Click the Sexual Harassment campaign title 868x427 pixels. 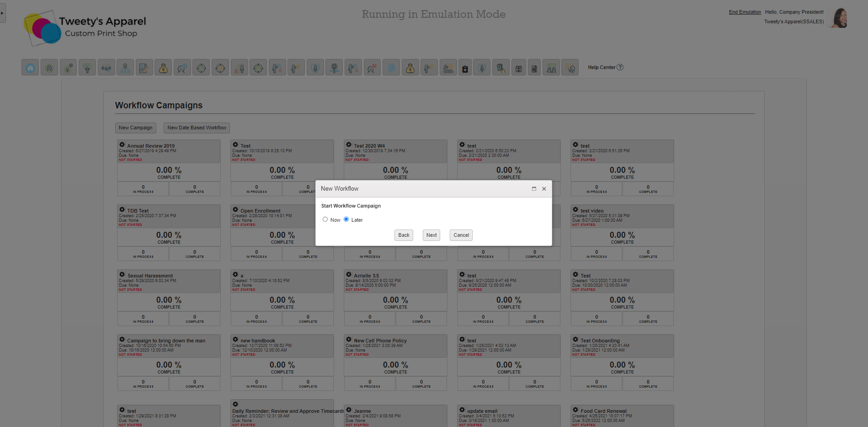(x=150, y=276)
